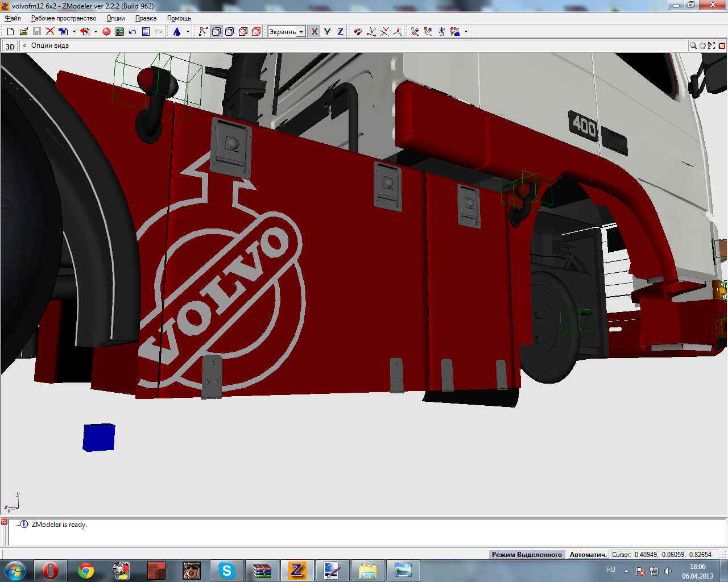Open the Textures browser picture icon
This screenshot has height=582, width=728.
pos(119,32)
